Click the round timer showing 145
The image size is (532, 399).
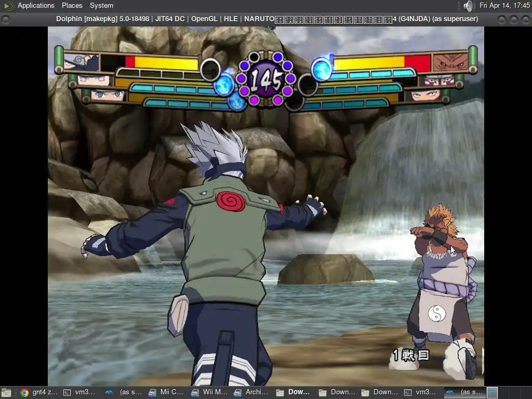(x=265, y=79)
